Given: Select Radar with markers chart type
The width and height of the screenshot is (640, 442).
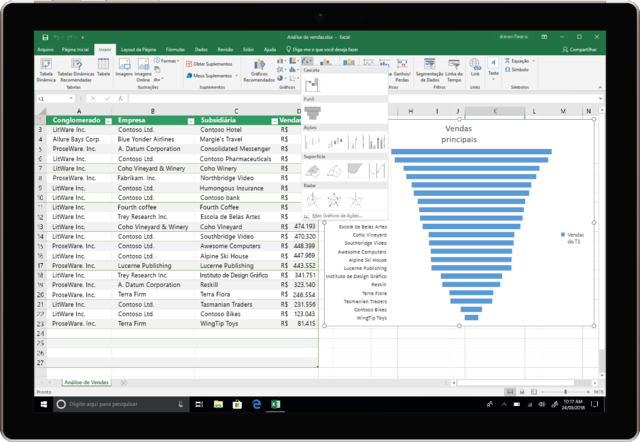Looking at the screenshot, I should (334, 200).
